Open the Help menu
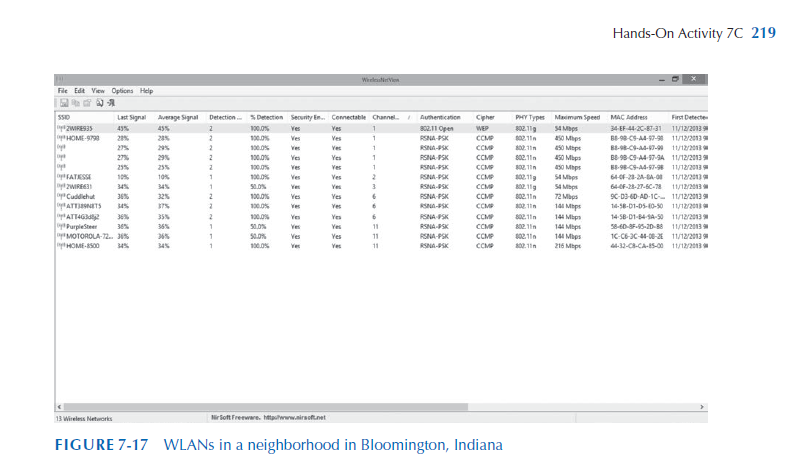The image size is (802, 472). [146, 91]
